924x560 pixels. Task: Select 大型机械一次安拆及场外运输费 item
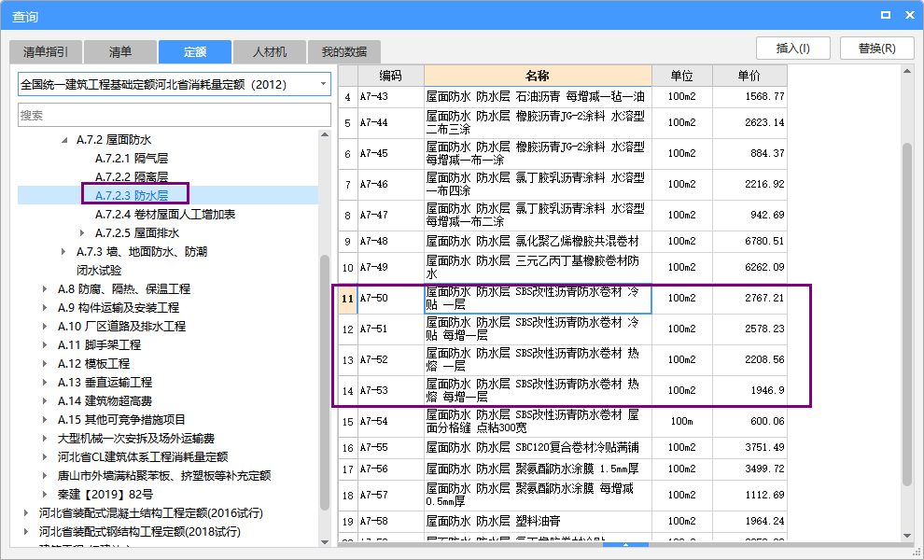pos(135,439)
